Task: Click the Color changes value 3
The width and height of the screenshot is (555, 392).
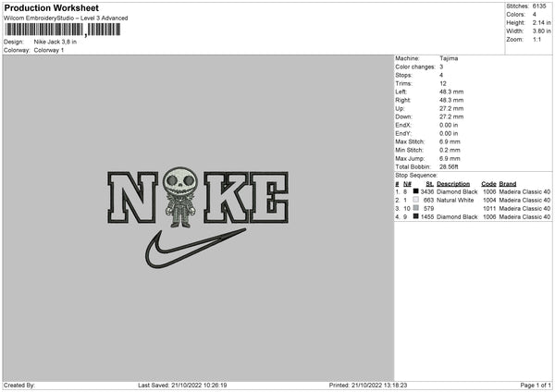Action: tap(441, 67)
